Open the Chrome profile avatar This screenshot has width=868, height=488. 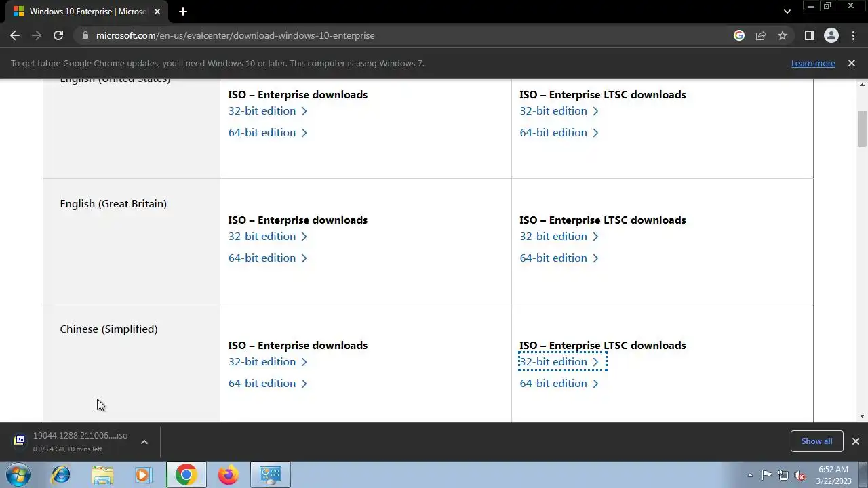831,35
